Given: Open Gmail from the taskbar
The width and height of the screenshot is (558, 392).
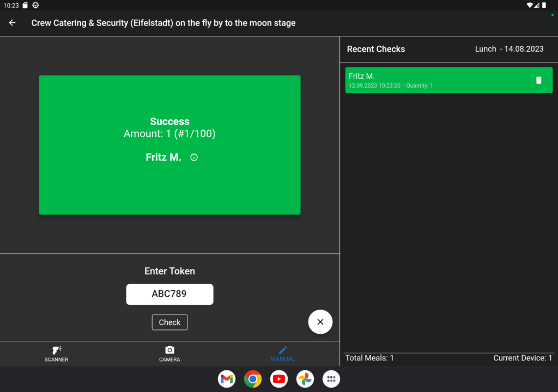Looking at the screenshot, I should click(x=227, y=379).
